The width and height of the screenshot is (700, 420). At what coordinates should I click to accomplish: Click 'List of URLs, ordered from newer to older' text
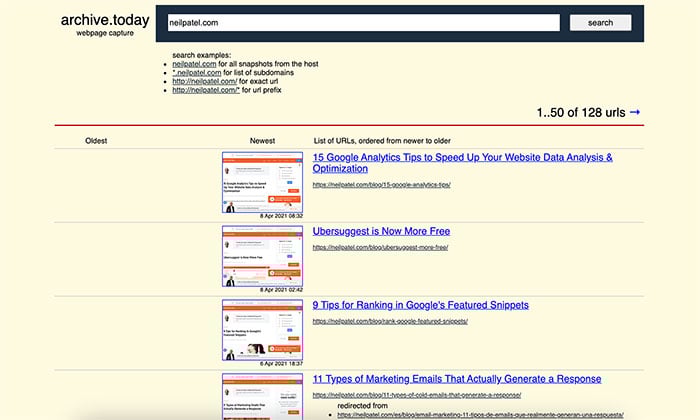tap(382, 141)
